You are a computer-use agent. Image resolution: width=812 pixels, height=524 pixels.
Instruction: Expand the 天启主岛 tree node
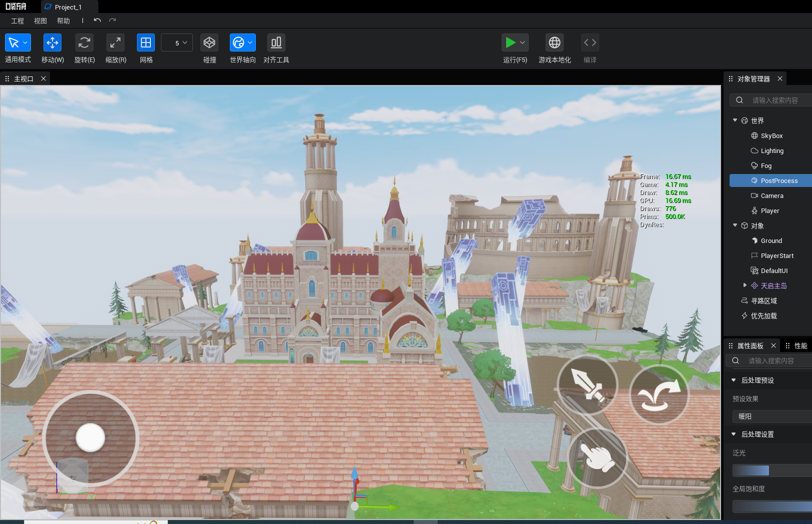[x=745, y=285]
